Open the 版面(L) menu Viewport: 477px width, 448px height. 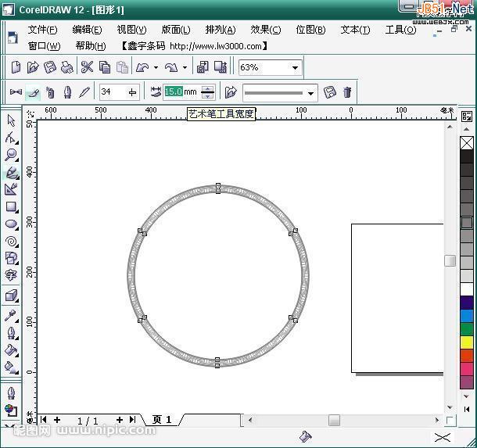click(176, 30)
